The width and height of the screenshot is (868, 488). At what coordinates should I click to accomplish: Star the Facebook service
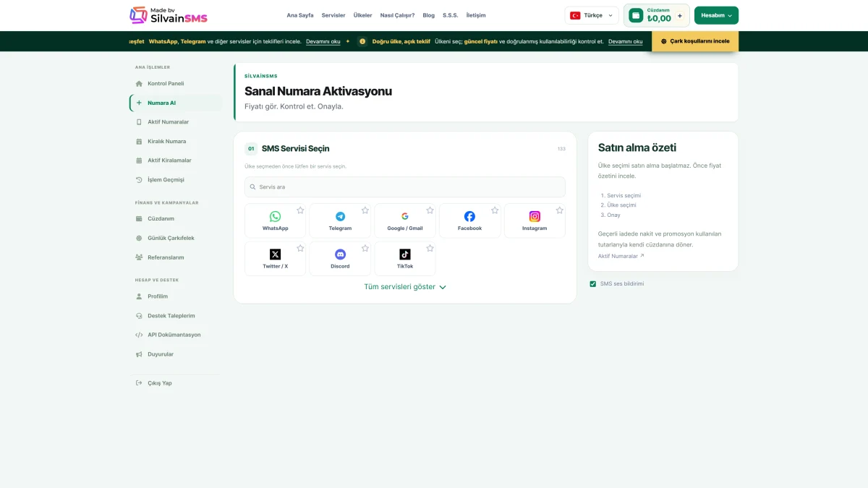495,210
